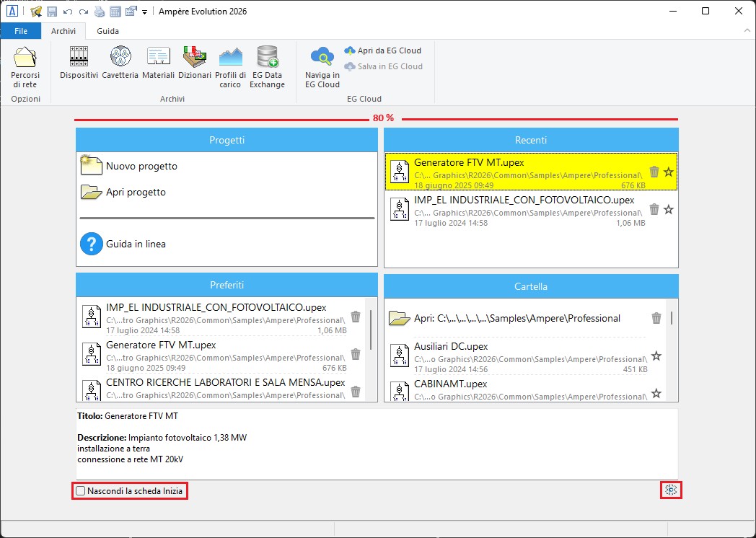Image resolution: width=756 pixels, height=538 pixels.
Task: Star Generatore FTV MT.upex in Recenti
Action: [x=668, y=172]
